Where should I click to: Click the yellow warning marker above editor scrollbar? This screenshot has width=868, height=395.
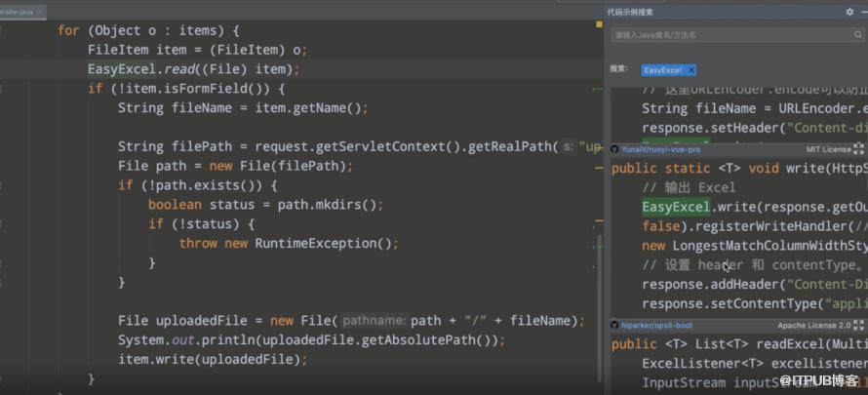(599, 24)
